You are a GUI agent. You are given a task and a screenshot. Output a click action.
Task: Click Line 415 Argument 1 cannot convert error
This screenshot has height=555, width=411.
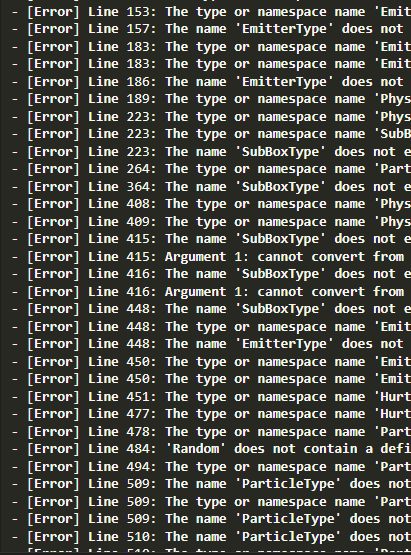(211, 257)
